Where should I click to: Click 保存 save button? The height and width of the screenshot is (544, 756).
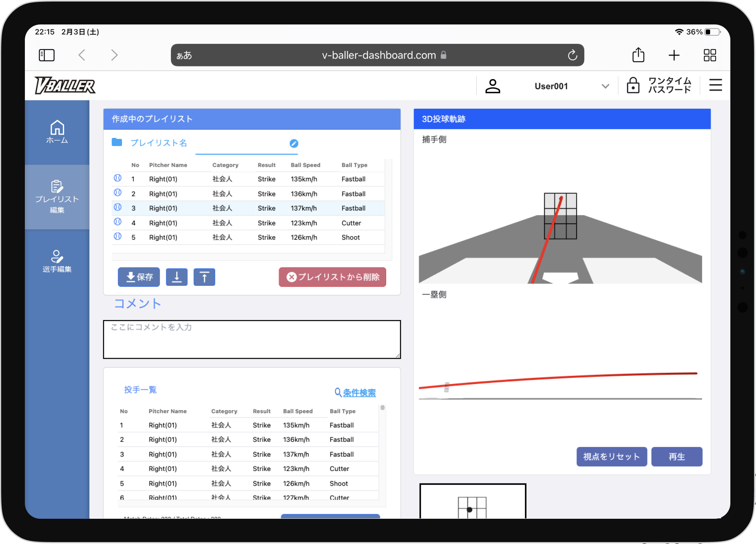tap(139, 277)
